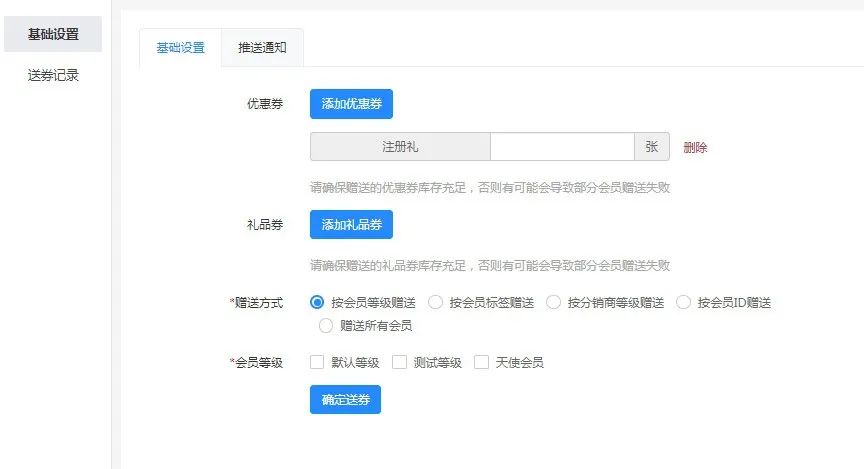Check the 默认等级 checkbox
The width and height of the screenshot is (864, 469).
coord(317,362)
